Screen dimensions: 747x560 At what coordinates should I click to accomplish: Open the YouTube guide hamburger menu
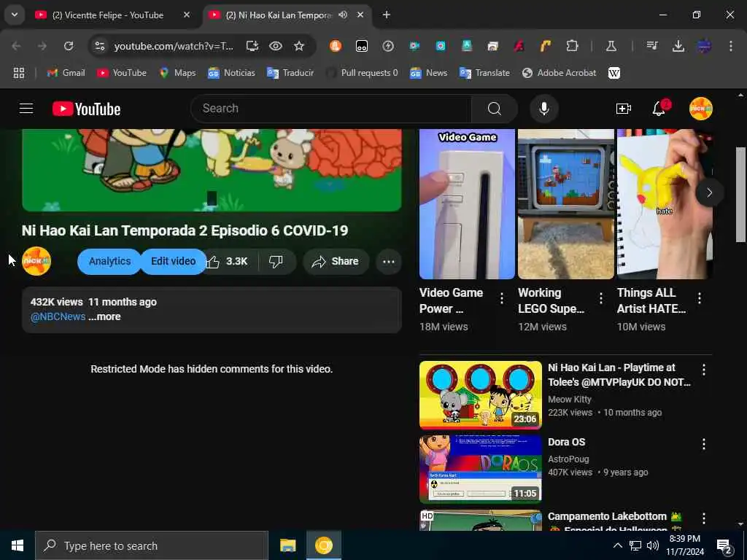[x=26, y=109]
